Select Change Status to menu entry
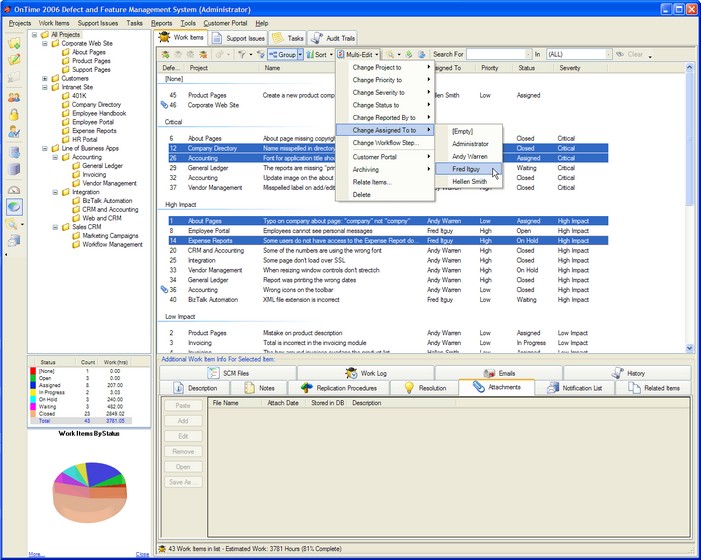701x560 pixels. tap(384, 105)
